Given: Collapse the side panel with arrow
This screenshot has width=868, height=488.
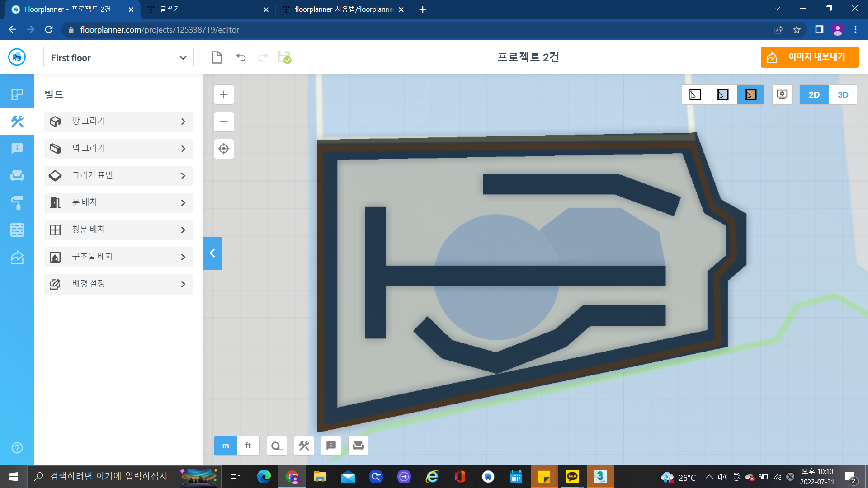Looking at the screenshot, I should tap(212, 253).
